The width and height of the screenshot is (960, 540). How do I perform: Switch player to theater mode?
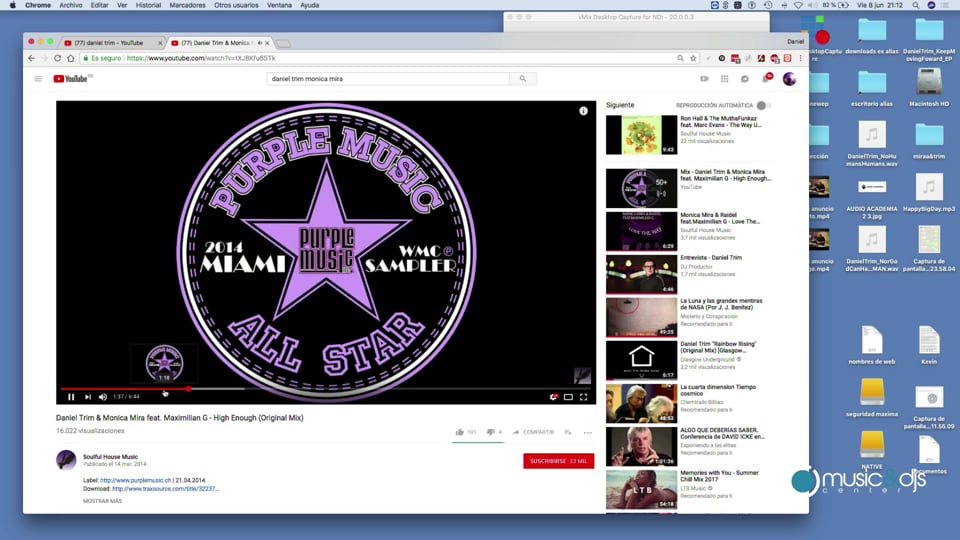568,397
